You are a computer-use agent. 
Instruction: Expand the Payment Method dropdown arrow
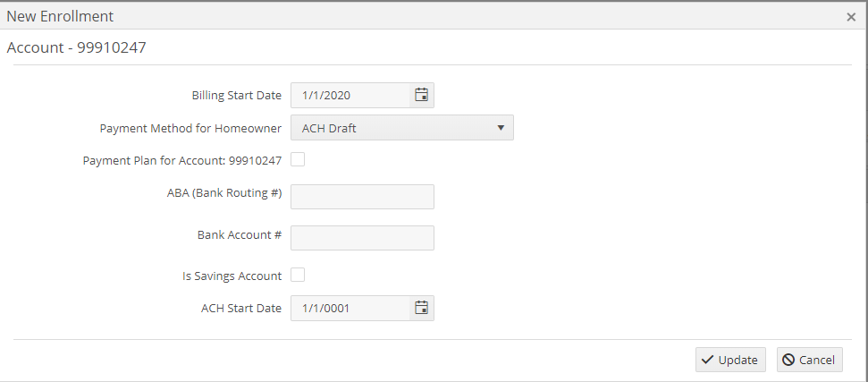click(501, 128)
